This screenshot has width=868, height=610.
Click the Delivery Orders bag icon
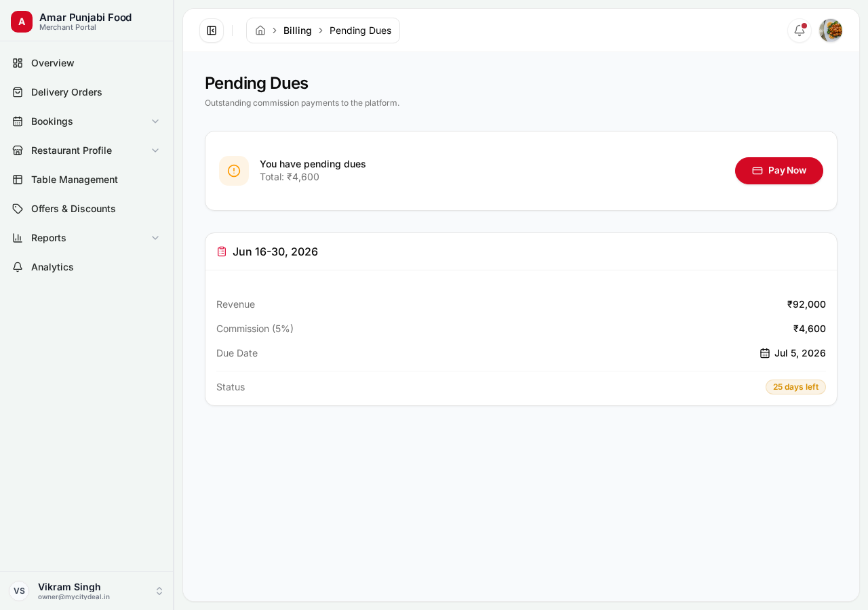point(18,92)
